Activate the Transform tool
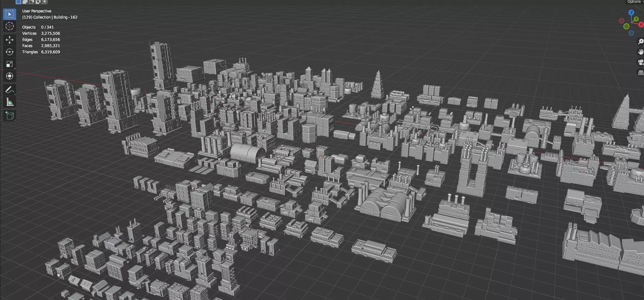This screenshot has height=300, width=644. pos(10,76)
